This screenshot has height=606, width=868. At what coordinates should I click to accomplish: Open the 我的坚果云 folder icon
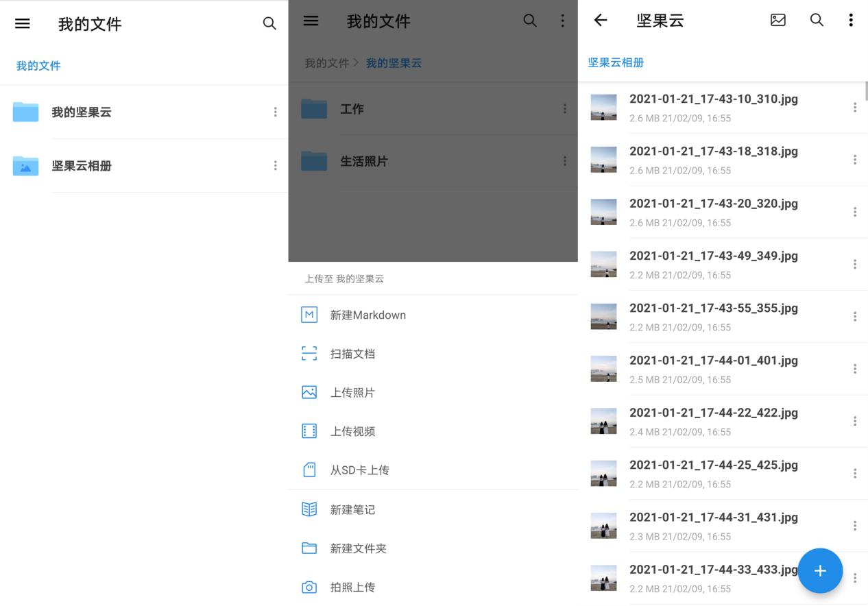click(x=25, y=112)
